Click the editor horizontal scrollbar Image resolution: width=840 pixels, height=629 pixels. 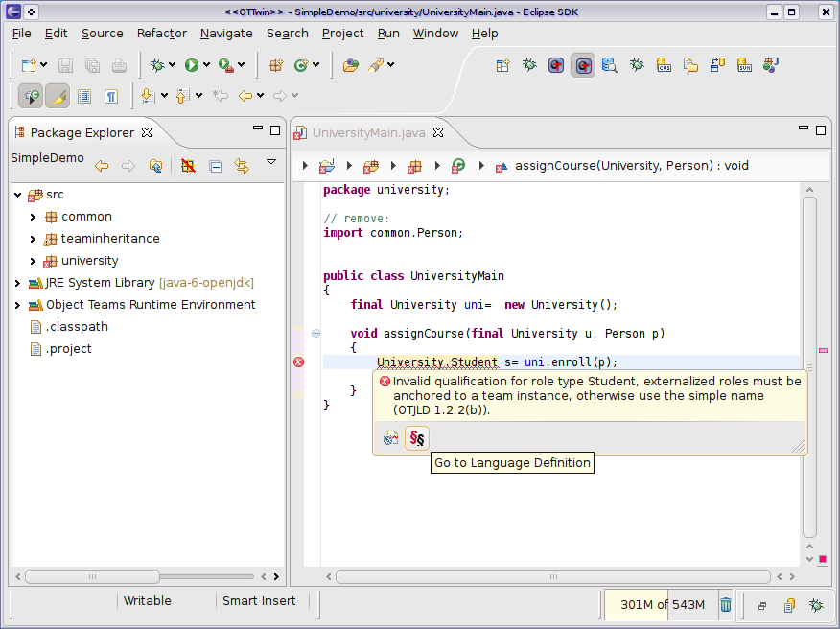click(x=553, y=576)
